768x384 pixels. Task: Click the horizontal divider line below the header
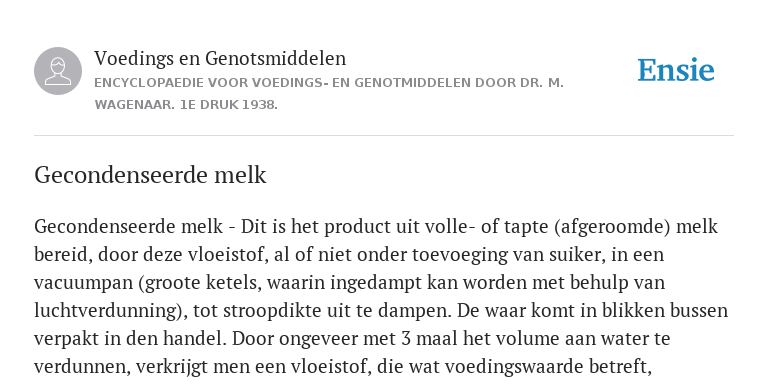click(x=384, y=135)
